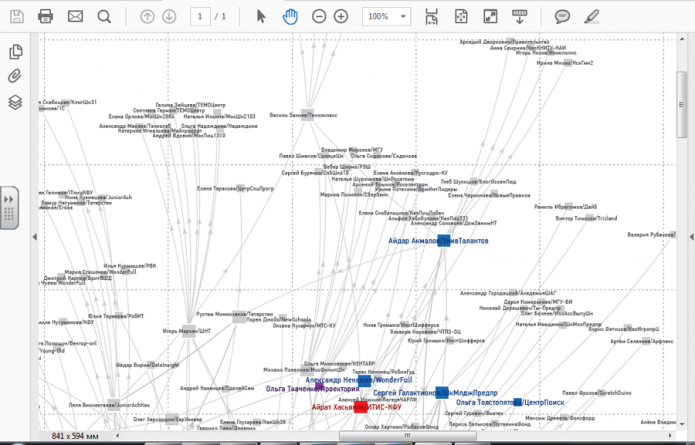Expand the right tools pane arrow

click(x=687, y=237)
